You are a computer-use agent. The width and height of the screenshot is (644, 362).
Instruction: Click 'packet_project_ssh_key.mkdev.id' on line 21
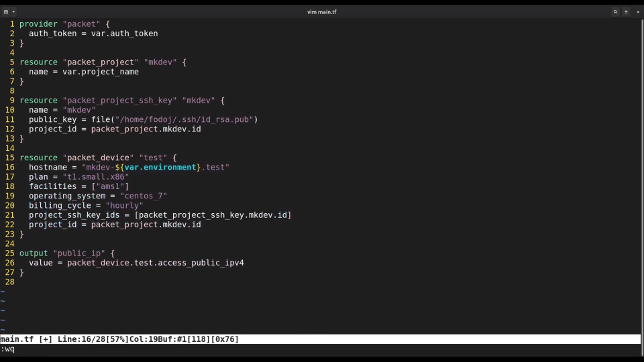pyautogui.click(x=213, y=215)
